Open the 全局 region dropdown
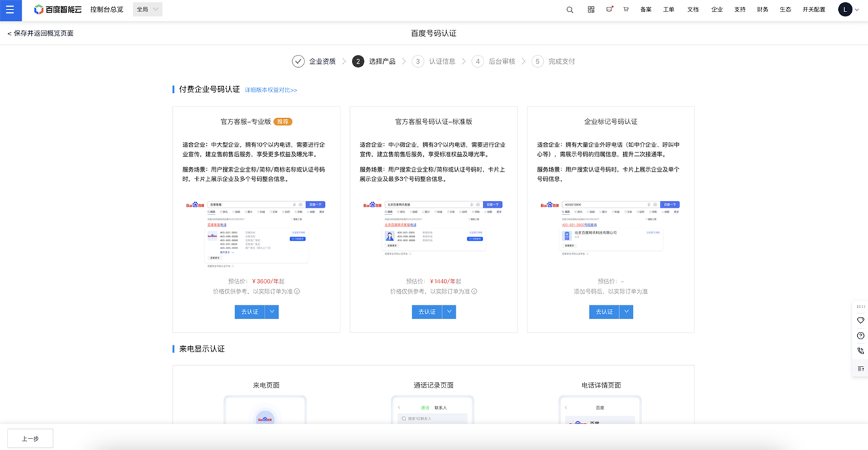 tap(148, 10)
